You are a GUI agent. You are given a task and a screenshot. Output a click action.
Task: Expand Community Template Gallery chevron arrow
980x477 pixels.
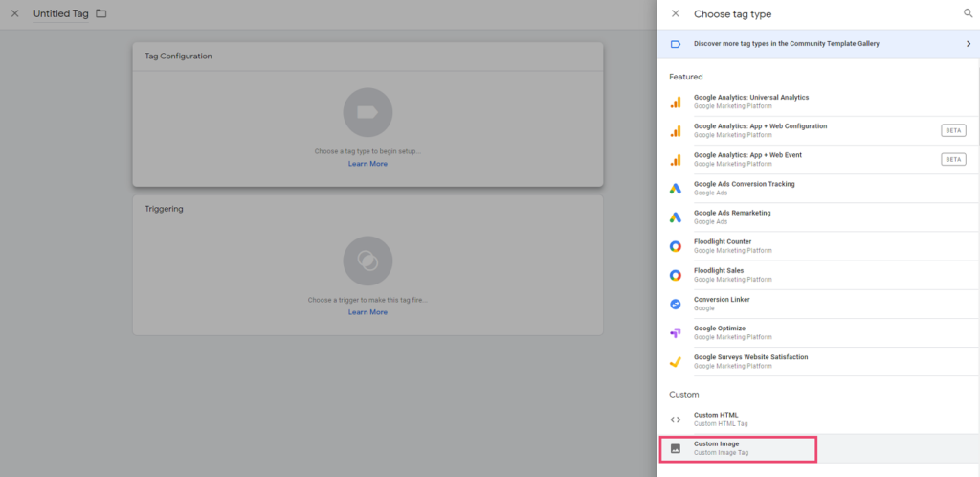[969, 44]
